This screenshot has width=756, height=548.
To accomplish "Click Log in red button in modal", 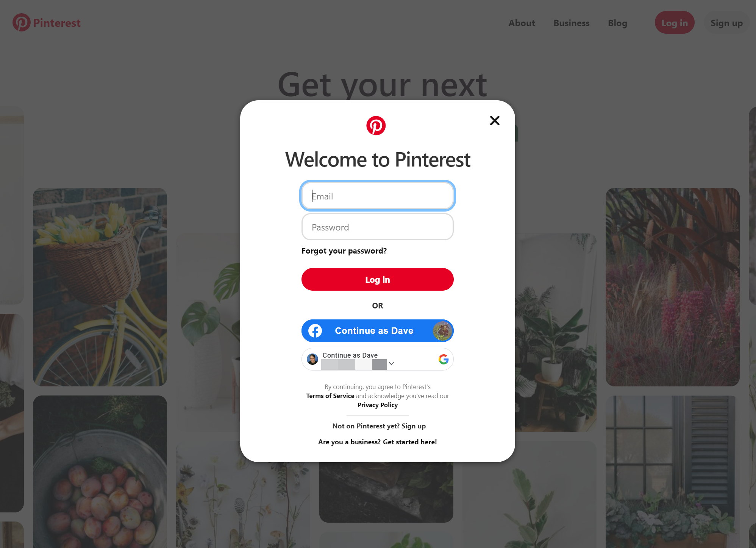I will 377,279.
